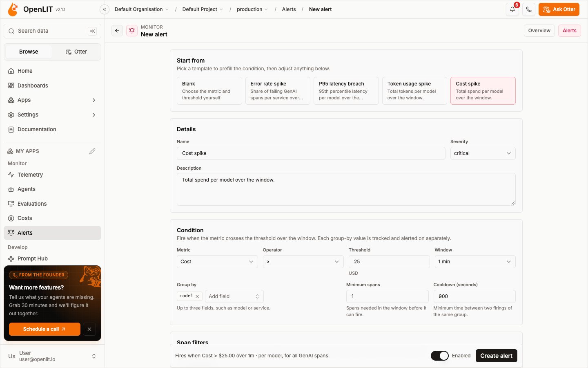The image size is (588, 368).
Task: Click the Alerts breadcrumb link
Action: [289, 9]
